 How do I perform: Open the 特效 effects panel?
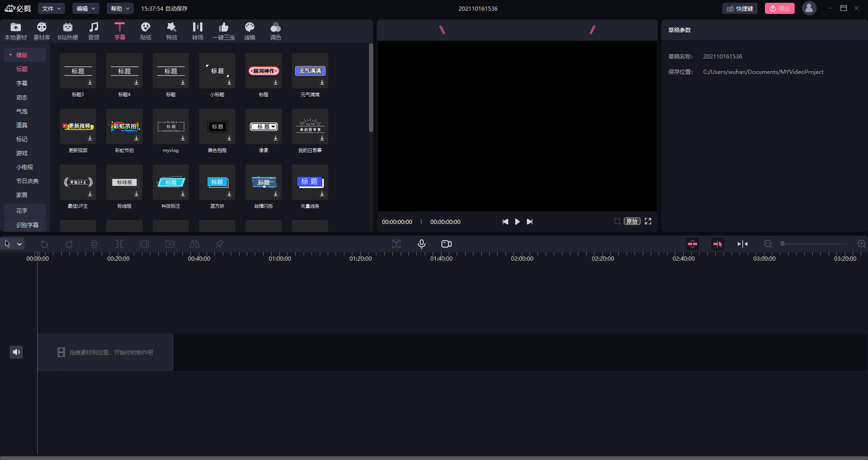point(172,31)
